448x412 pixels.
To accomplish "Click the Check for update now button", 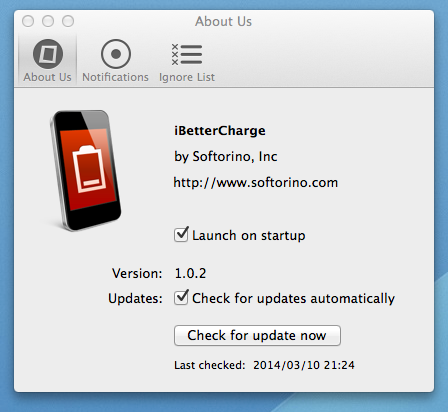I will 257,335.
